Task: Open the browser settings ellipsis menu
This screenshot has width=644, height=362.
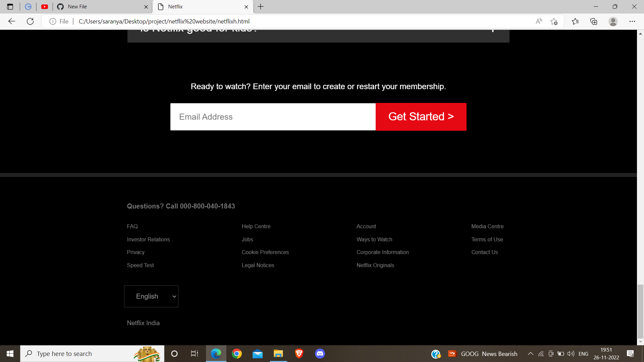Action: [x=633, y=21]
